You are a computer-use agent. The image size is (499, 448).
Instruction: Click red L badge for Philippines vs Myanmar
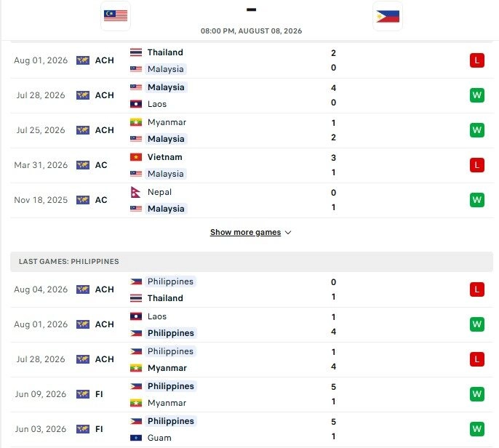pyautogui.click(x=476, y=359)
